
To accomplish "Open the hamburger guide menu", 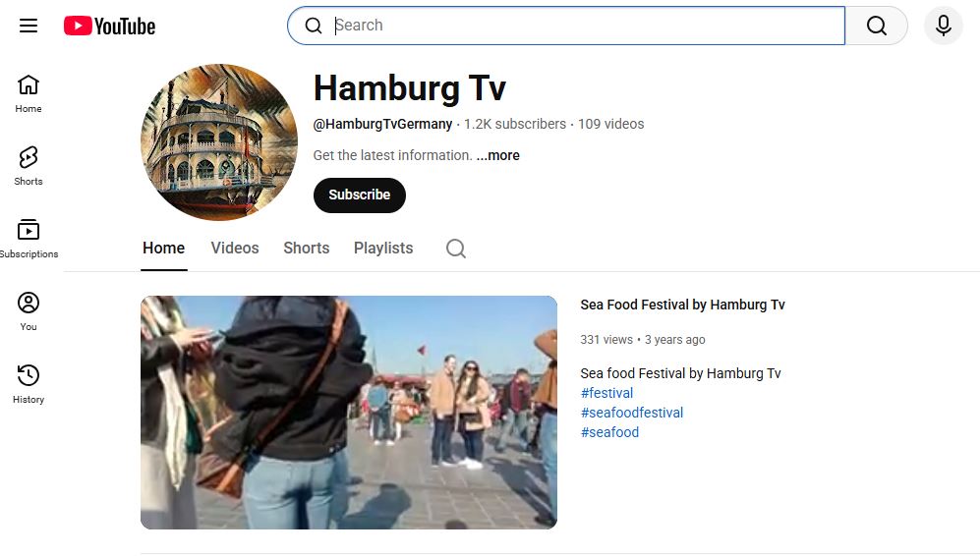I will point(29,26).
